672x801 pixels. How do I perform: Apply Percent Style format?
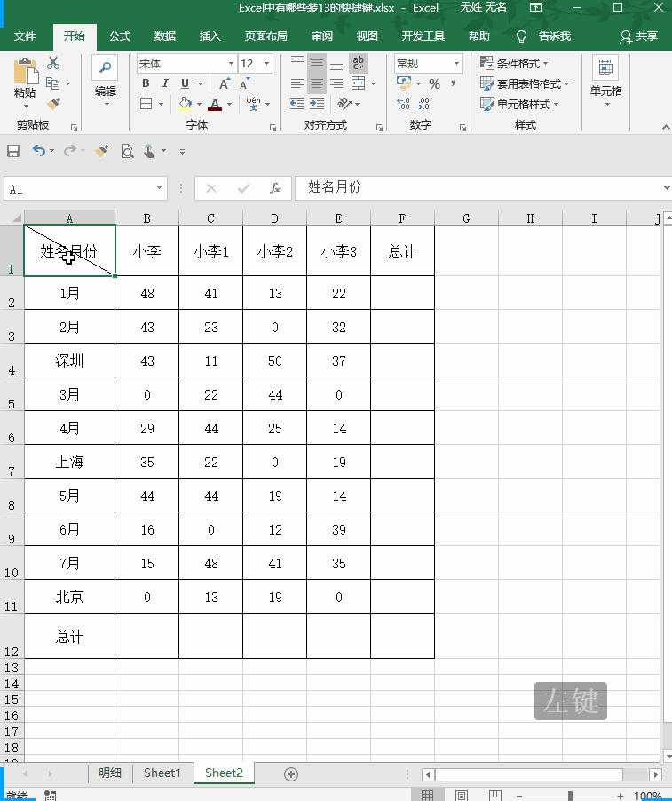click(435, 83)
